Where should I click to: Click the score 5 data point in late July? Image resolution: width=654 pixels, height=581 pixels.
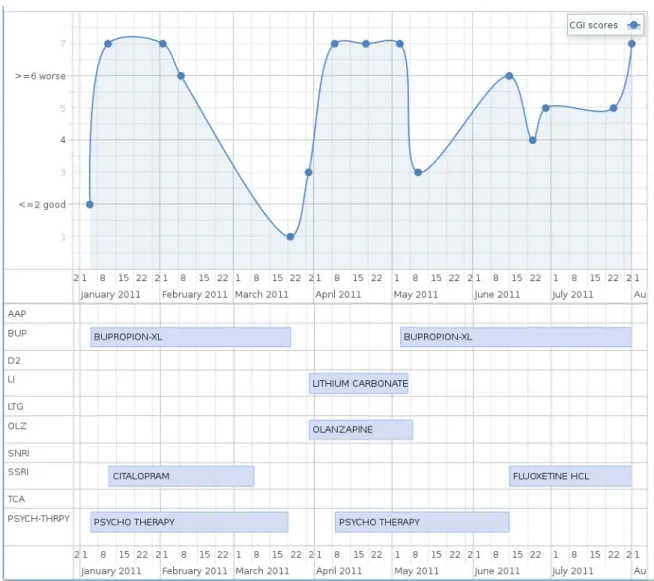coord(613,108)
